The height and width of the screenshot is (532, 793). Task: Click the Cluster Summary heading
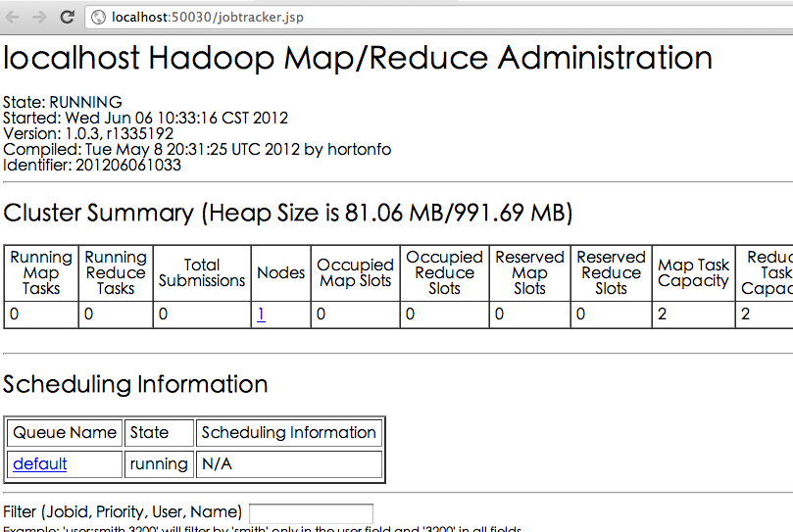pyautogui.click(x=288, y=213)
